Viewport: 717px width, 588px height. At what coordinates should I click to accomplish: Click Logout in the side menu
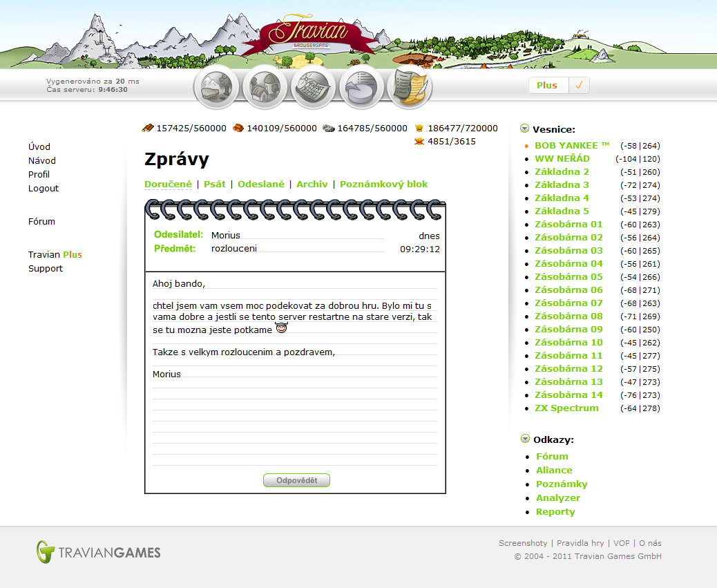44,189
